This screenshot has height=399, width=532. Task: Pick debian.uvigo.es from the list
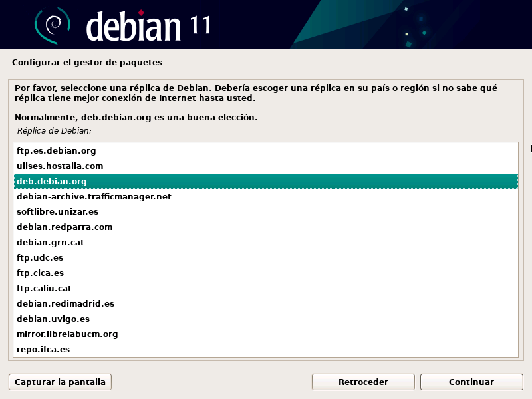click(53, 319)
